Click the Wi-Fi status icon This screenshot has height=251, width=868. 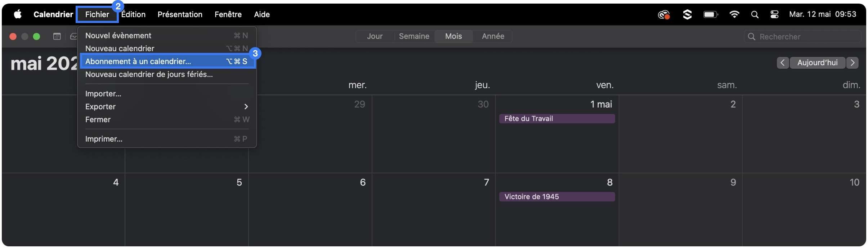pyautogui.click(x=734, y=14)
